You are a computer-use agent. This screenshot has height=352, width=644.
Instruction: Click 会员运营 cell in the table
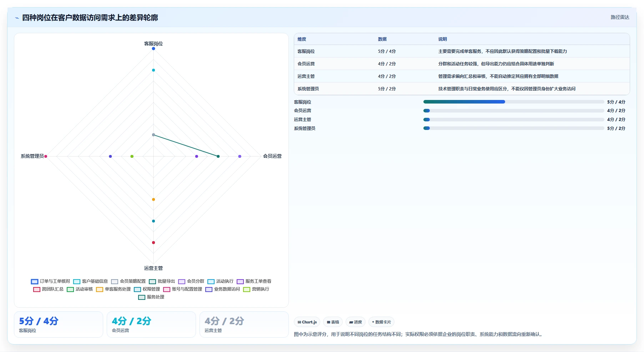pos(306,64)
